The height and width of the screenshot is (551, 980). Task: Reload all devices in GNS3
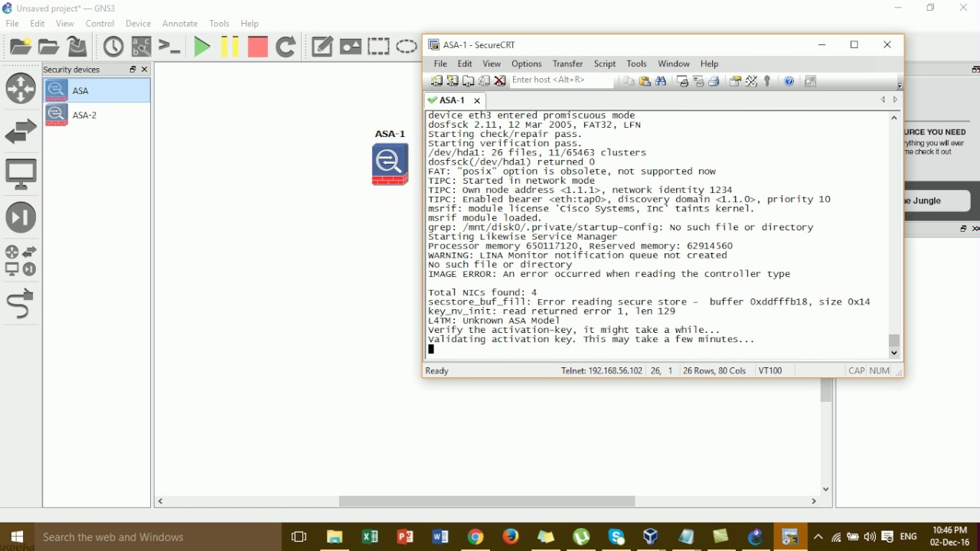tap(286, 47)
